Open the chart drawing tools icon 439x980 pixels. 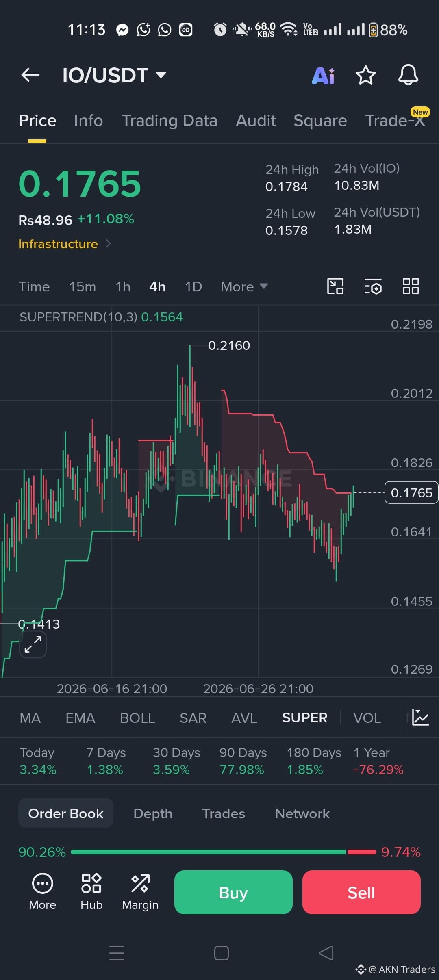[x=335, y=286]
